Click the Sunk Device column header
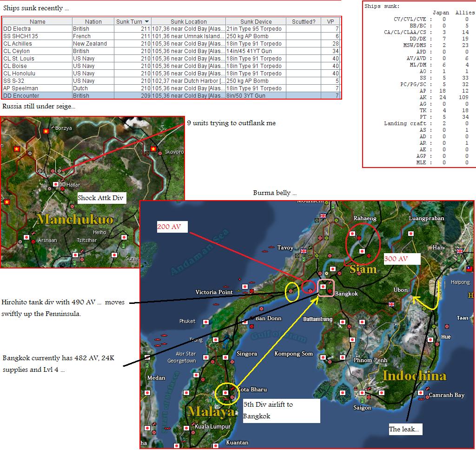This screenshot has height=450, width=476. pos(256,21)
